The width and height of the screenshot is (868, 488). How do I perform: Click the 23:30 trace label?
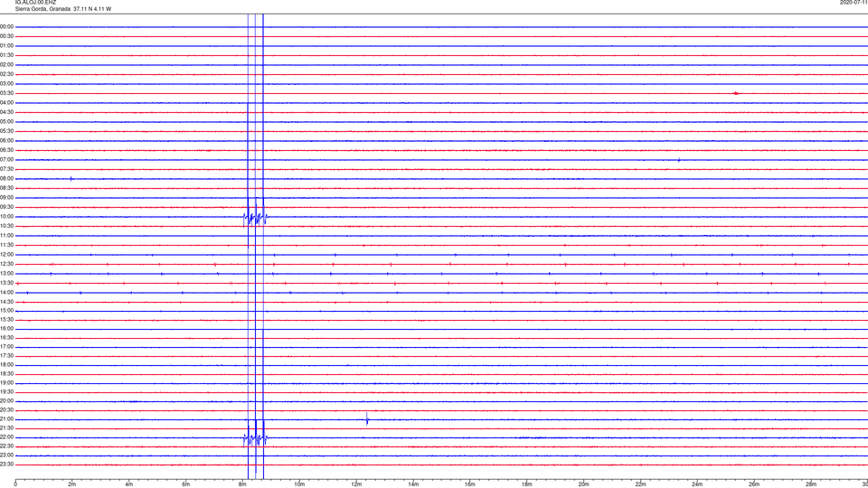[7, 465]
